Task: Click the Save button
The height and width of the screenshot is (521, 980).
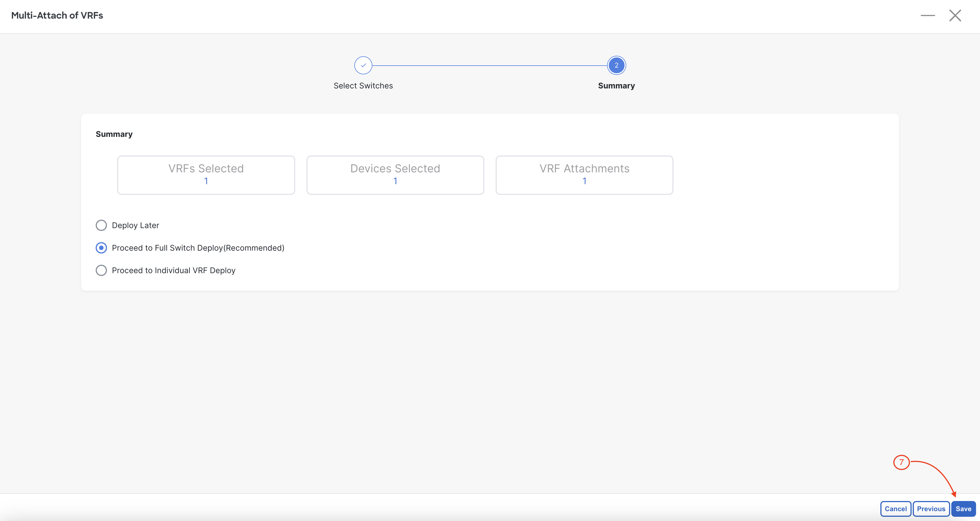Action: coord(963,509)
